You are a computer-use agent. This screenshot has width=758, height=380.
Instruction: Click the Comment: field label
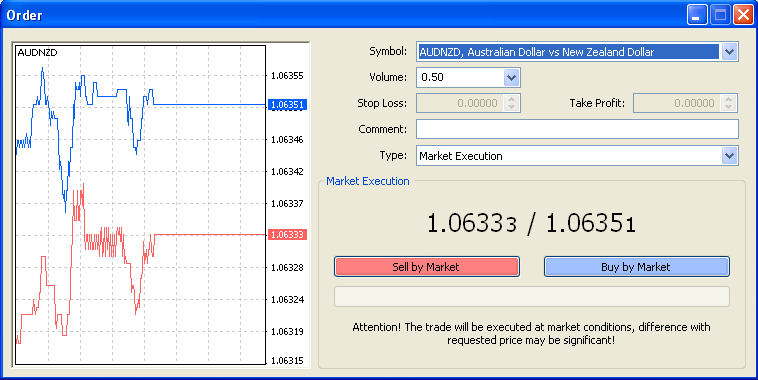pos(382,130)
